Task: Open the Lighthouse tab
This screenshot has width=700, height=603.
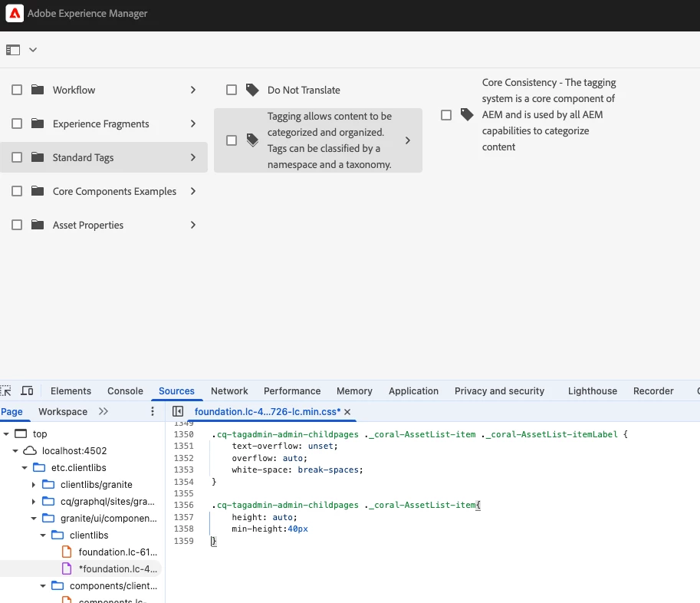Action: [x=593, y=390]
